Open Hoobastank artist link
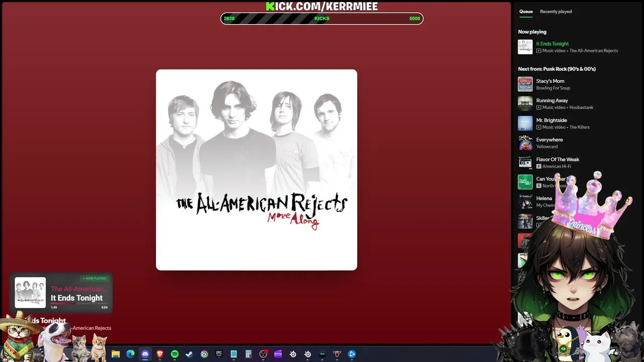 tap(581, 108)
